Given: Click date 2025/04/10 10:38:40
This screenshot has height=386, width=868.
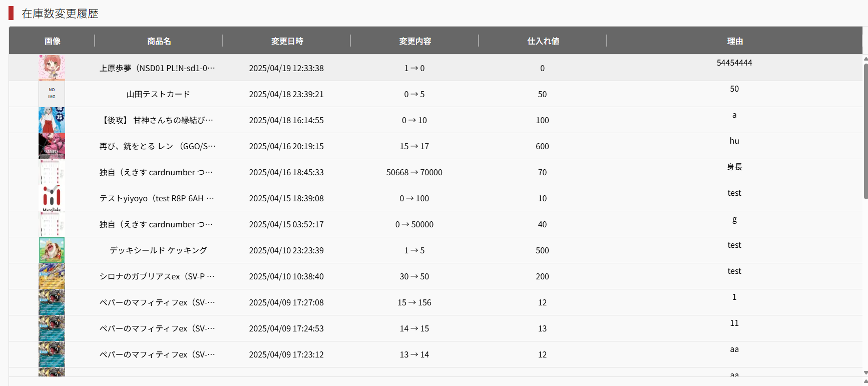Looking at the screenshot, I should [286, 276].
